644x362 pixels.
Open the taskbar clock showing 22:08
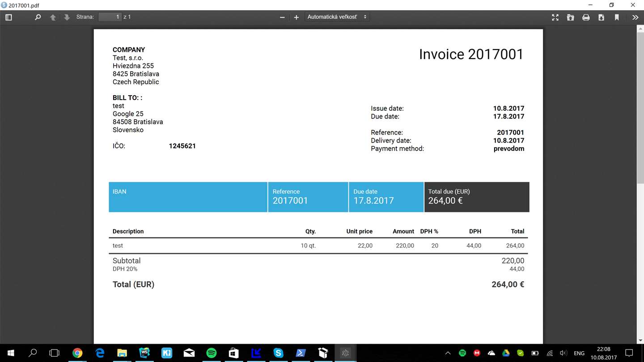point(604,353)
